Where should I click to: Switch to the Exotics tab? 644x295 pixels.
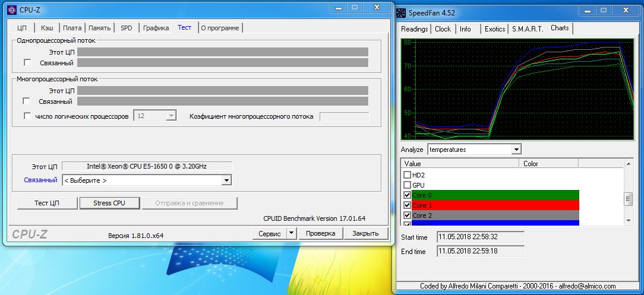494,28
